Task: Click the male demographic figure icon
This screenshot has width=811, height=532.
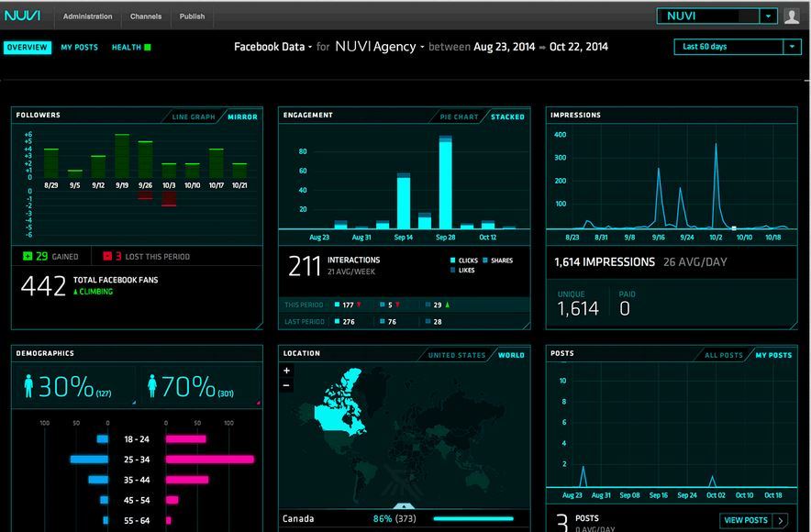Action: point(29,386)
